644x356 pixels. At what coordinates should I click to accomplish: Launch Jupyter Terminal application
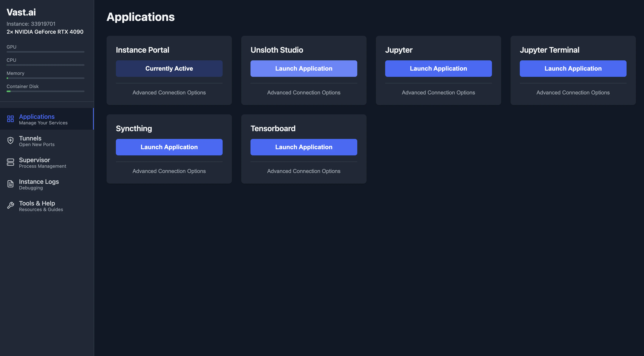573,68
